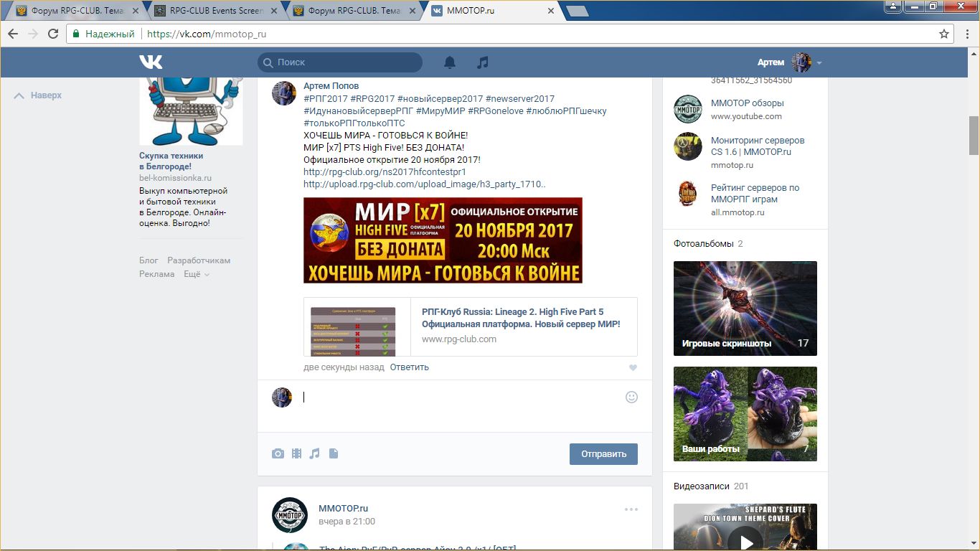Screen dimensions: 980x551
Task: Open the Разработчикам footer link
Action: pos(199,260)
